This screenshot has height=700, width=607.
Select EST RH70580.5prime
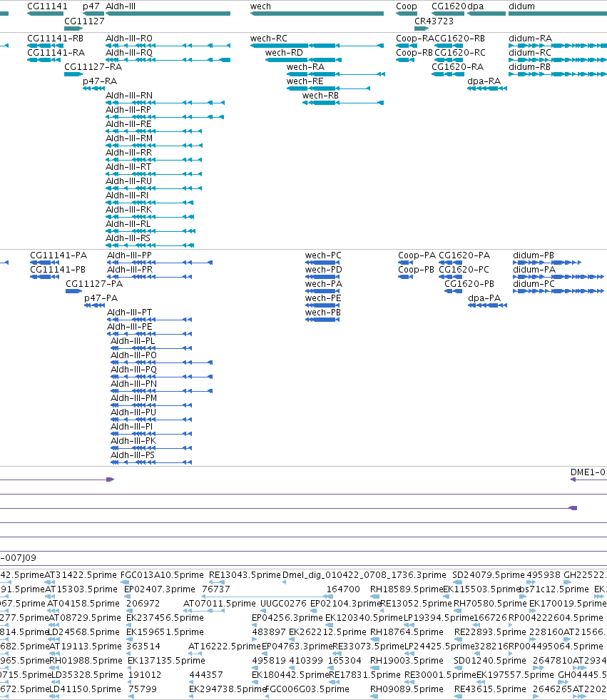(459, 611)
